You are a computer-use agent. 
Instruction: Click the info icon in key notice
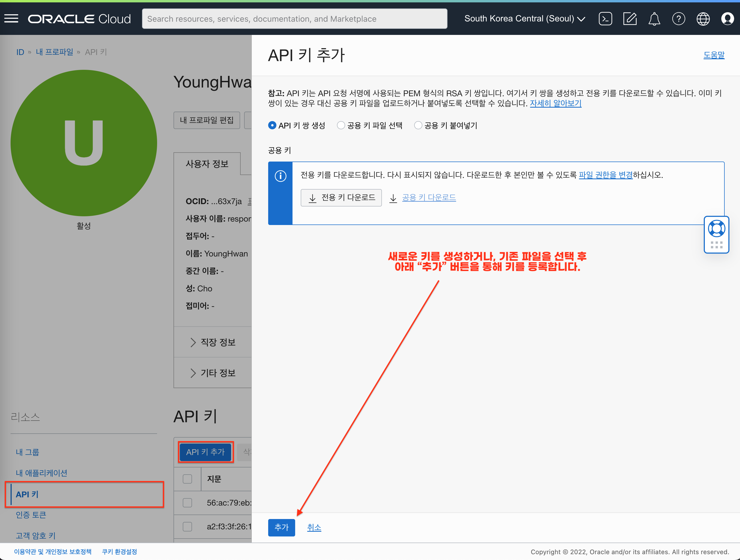coord(280,176)
